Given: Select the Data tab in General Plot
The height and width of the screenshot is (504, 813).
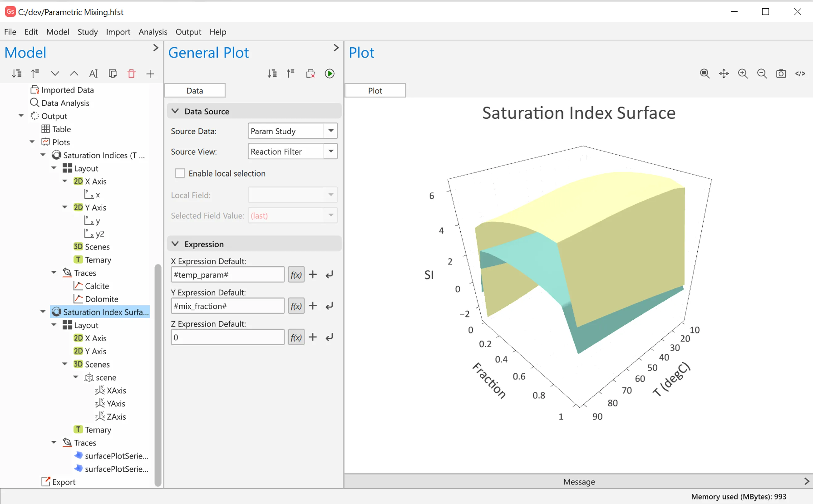Looking at the screenshot, I should 195,91.
